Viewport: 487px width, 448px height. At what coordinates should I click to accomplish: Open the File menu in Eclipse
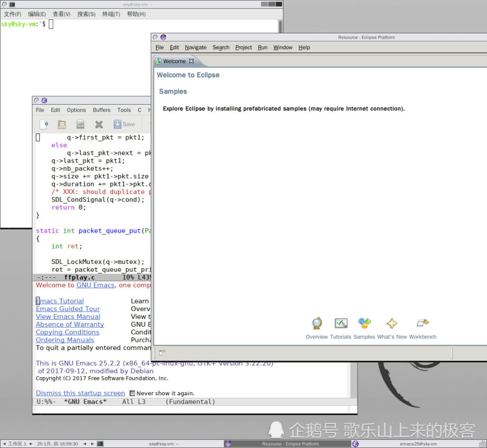pos(159,47)
